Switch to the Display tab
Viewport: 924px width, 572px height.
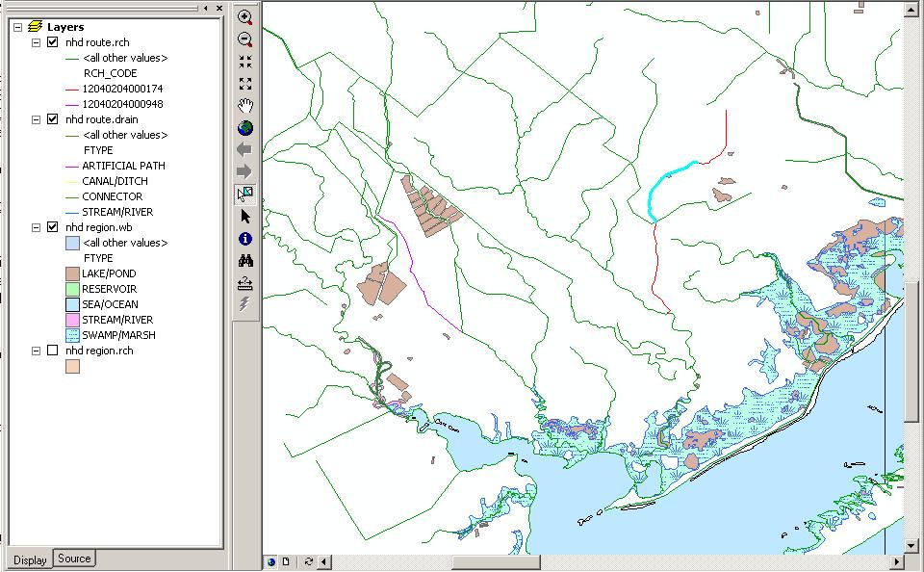click(30, 559)
